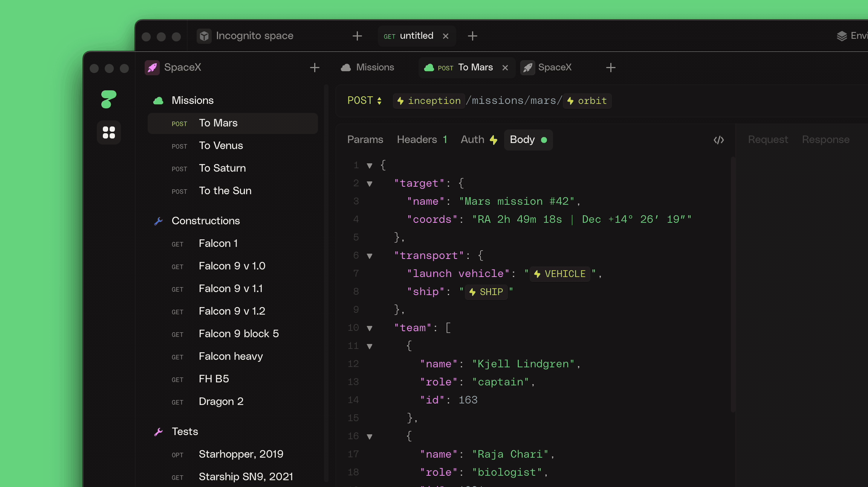Click the code snippet icon beside Body tab
868x487 pixels.
(718, 140)
